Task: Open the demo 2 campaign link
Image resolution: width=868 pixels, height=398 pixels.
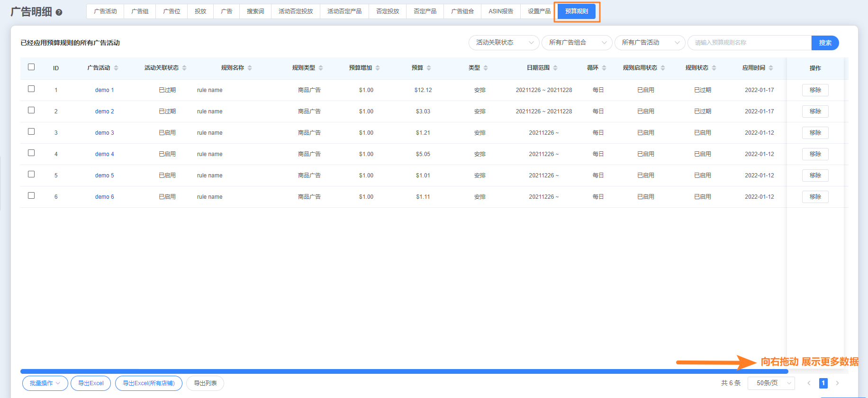Action: (x=104, y=111)
